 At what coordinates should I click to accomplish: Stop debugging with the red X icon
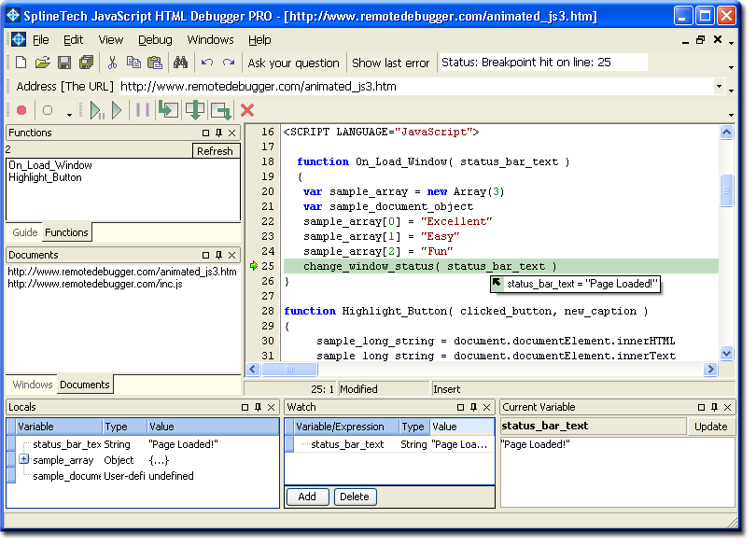click(247, 110)
